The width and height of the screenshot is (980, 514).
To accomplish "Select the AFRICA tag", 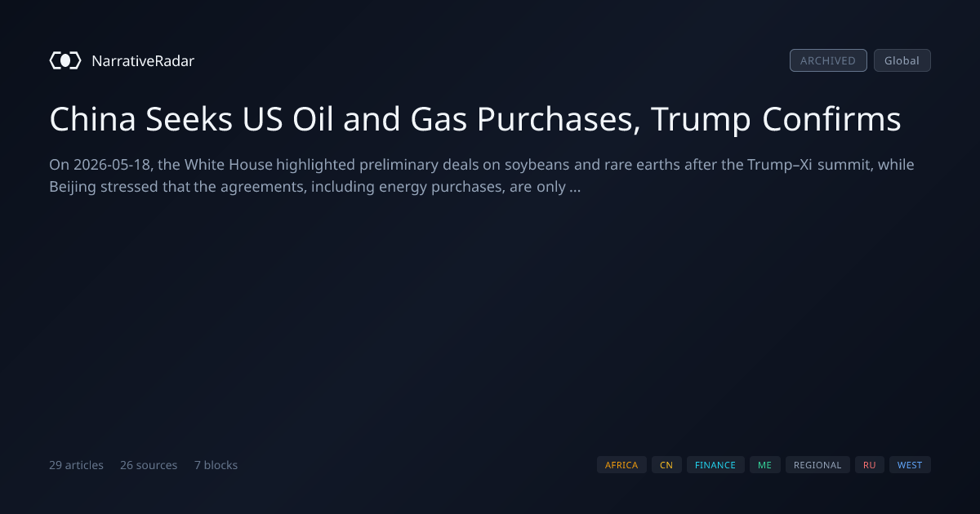I will (x=621, y=465).
